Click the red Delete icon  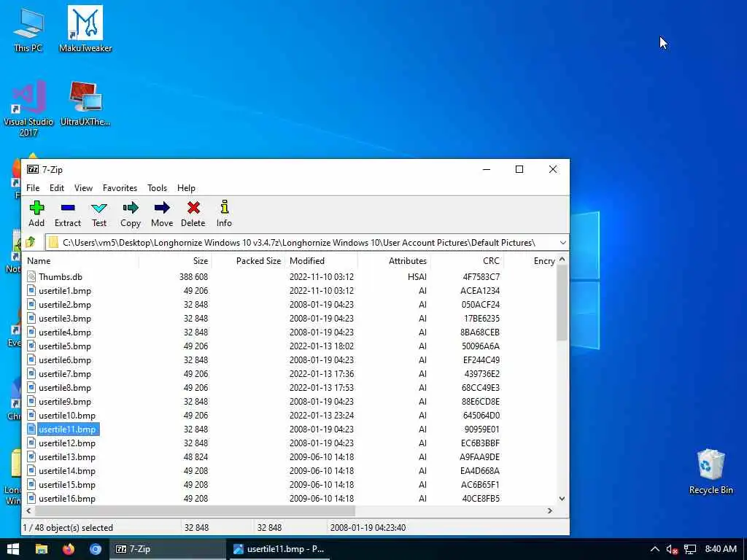click(193, 208)
